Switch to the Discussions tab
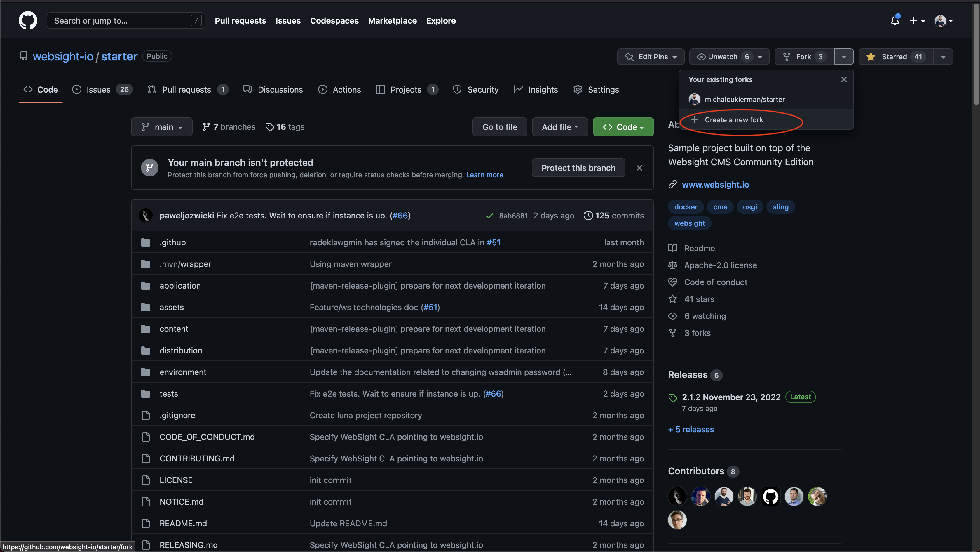This screenshot has width=980, height=552. pos(273,89)
